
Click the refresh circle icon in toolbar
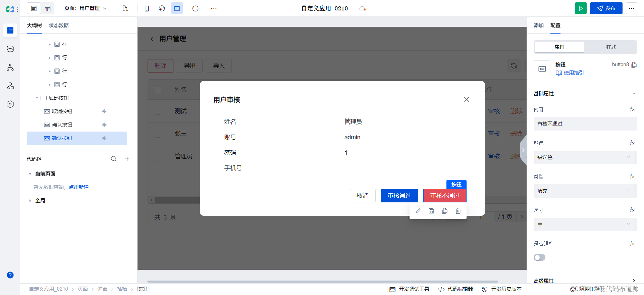(196, 8)
